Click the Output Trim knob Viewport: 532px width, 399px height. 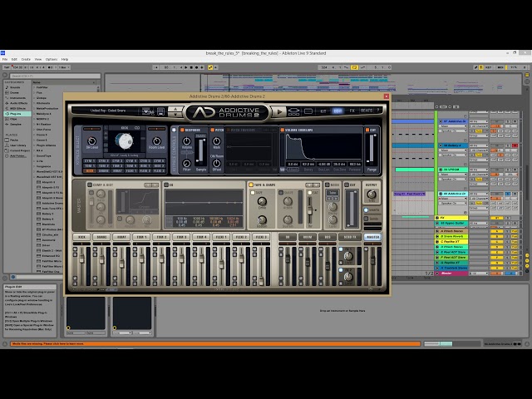point(372,195)
